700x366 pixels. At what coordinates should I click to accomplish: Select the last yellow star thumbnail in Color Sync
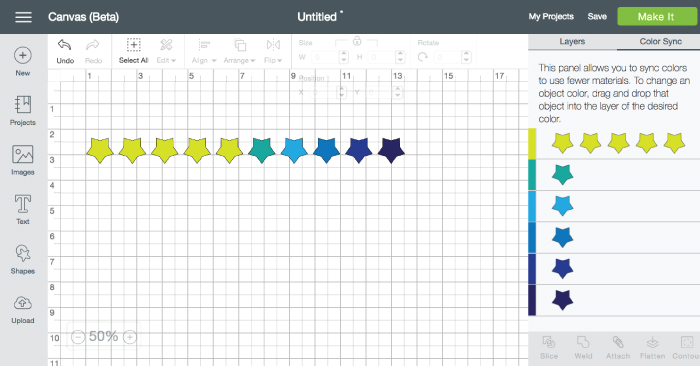674,143
